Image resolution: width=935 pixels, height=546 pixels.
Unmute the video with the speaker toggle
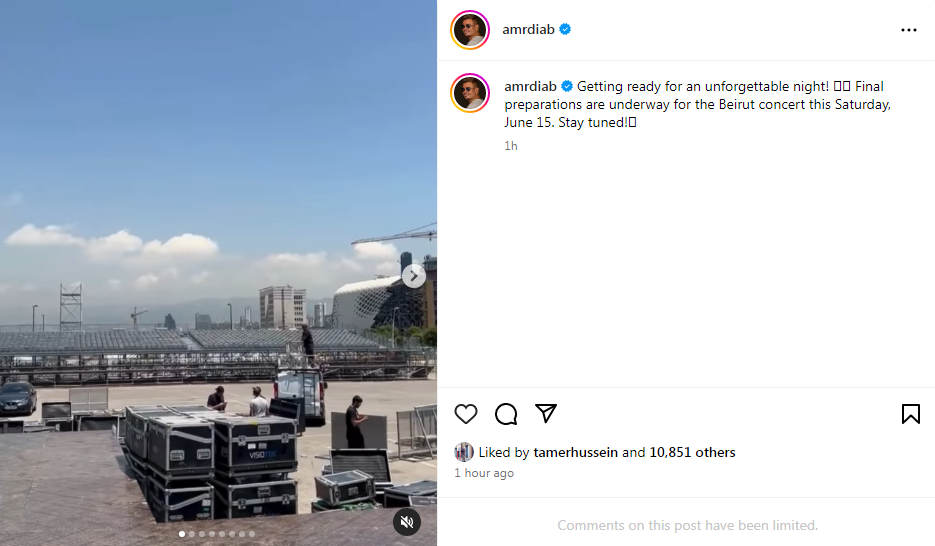click(407, 522)
